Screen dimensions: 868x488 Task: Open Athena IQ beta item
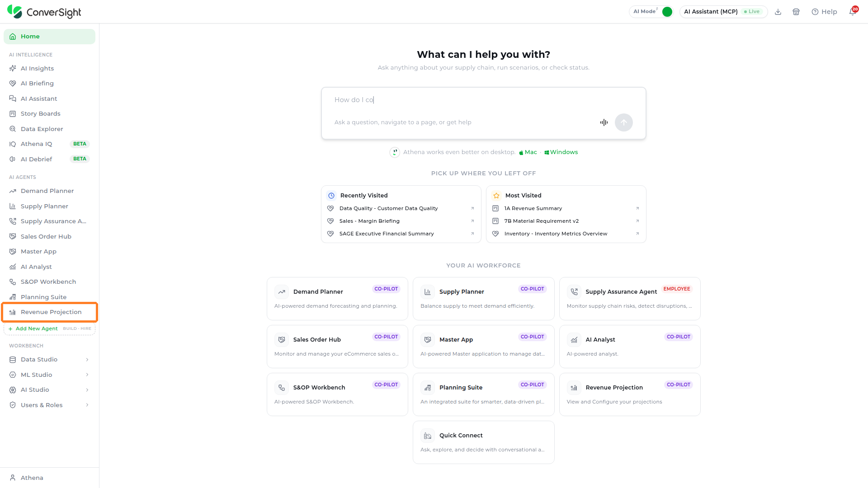tap(49, 144)
